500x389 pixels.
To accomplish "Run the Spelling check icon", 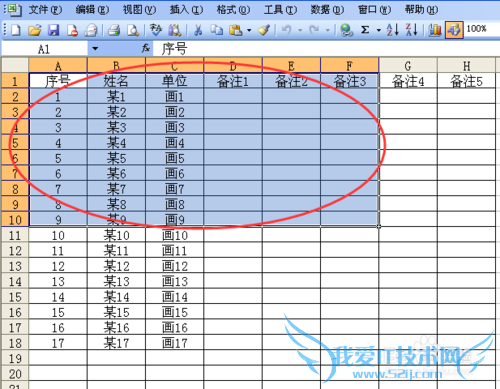I will (x=156, y=30).
